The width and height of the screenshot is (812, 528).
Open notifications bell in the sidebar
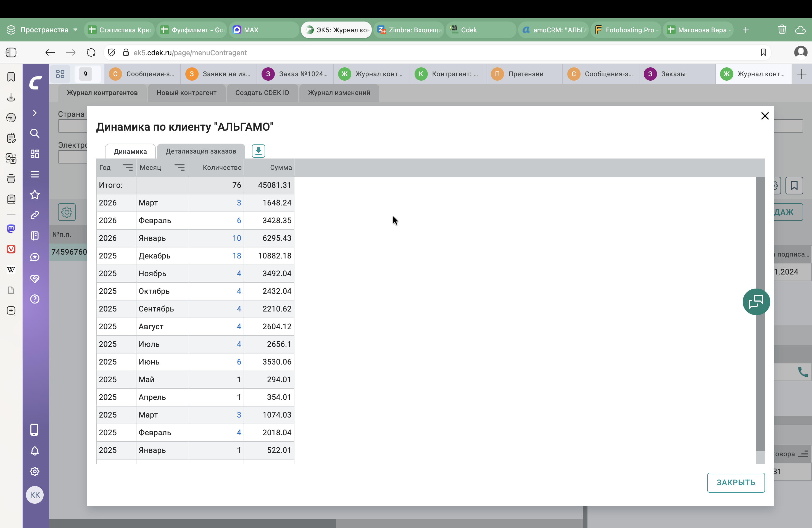tap(35, 451)
